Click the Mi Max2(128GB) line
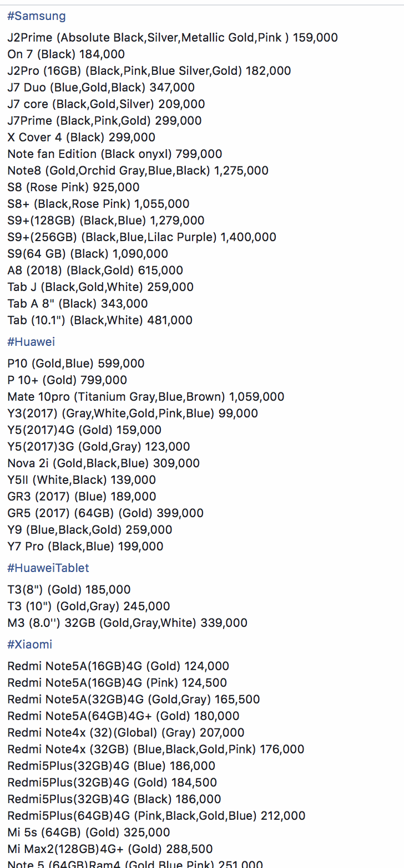The width and height of the screenshot is (404, 868). tap(110, 849)
